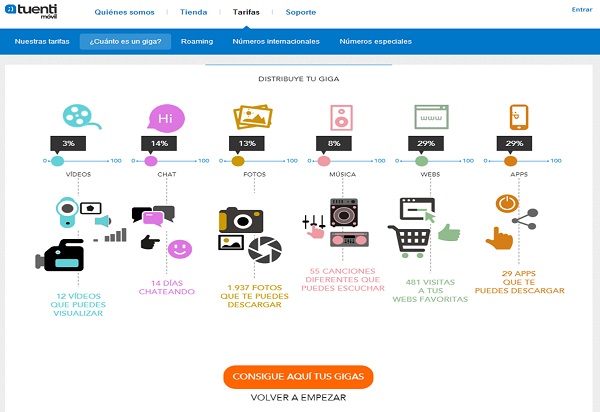Viewport: 600px width, 412px height.
Task: Click the camera shutter aperture illustration
Action: click(265, 250)
